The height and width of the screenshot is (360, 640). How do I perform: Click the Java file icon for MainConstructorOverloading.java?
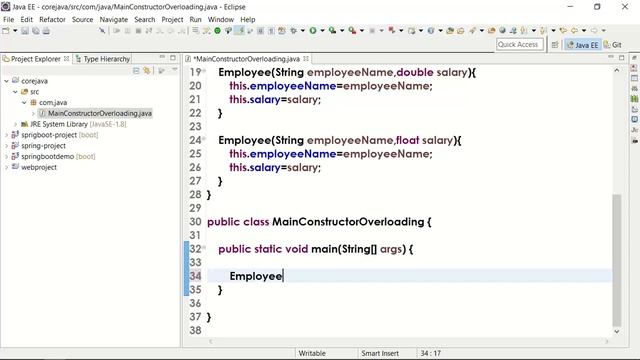pos(42,113)
